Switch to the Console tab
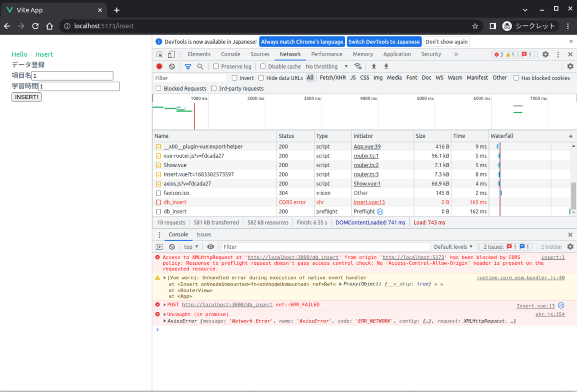577x392 pixels. coord(230,55)
